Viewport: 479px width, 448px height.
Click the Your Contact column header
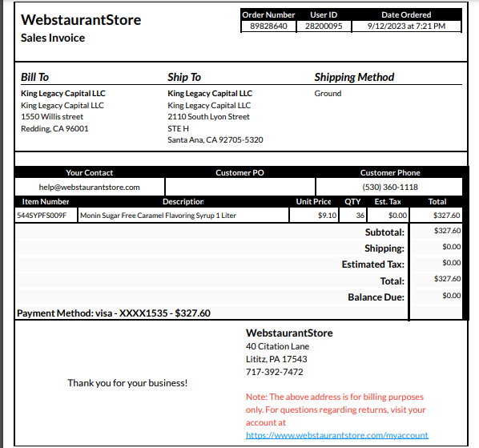(90, 172)
